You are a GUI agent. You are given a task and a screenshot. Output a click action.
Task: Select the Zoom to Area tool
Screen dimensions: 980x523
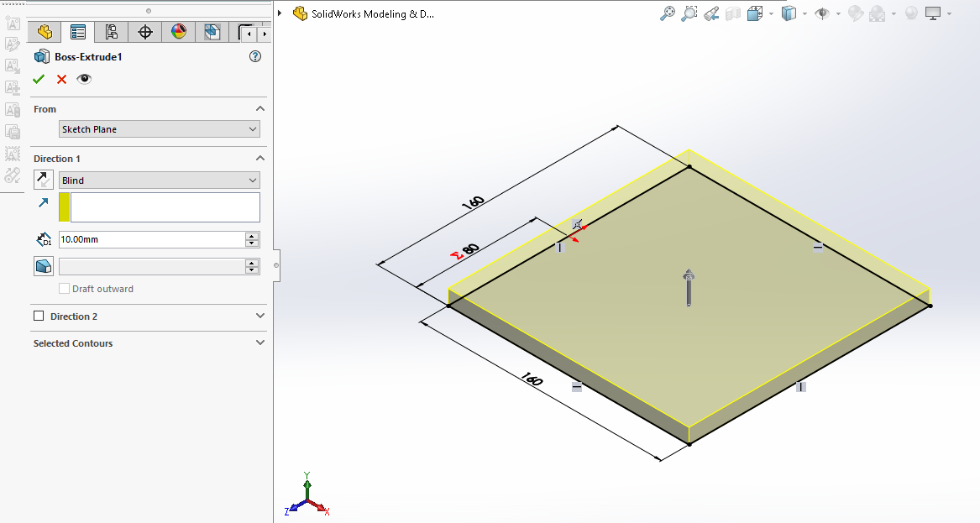click(x=689, y=13)
